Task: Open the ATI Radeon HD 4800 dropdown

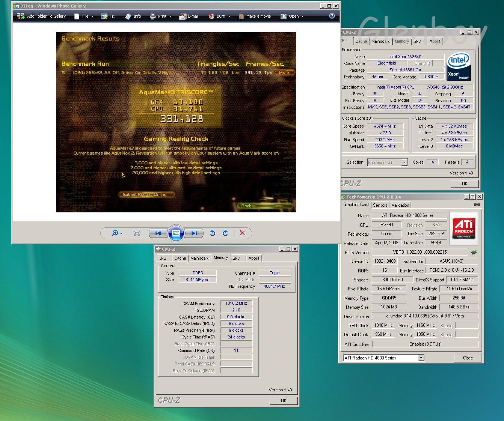Action: click(x=421, y=358)
